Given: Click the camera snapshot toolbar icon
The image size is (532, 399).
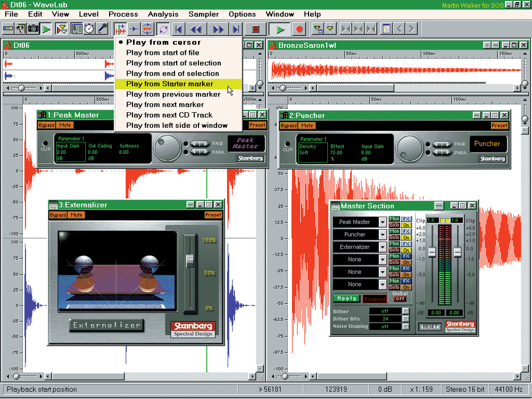Looking at the screenshot, I should [33, 29].
